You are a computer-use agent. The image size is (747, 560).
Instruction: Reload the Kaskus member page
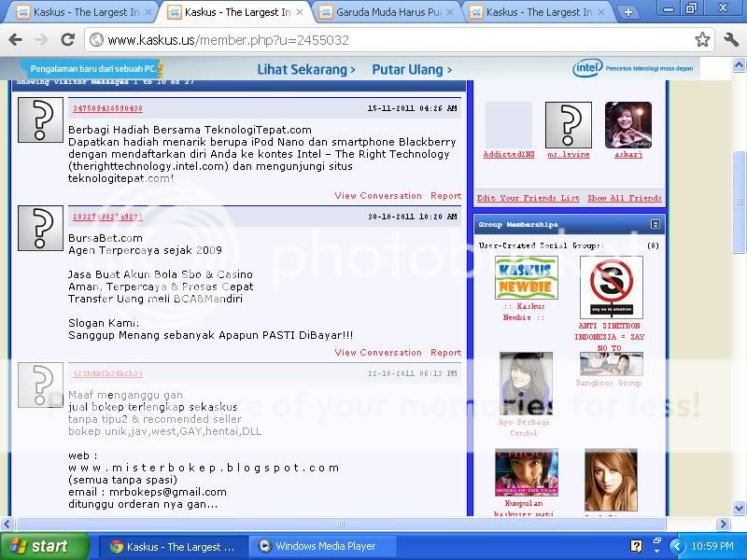tap(67, 40)
